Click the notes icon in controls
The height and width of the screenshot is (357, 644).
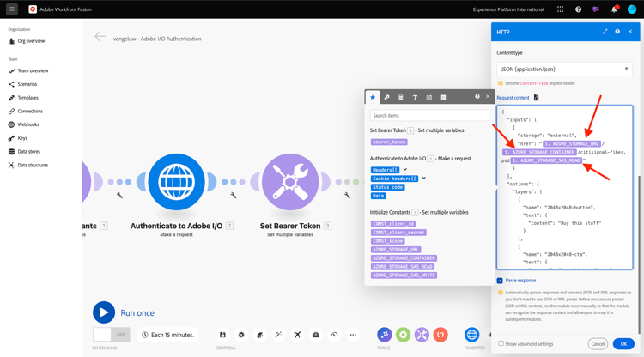(259, 335)
